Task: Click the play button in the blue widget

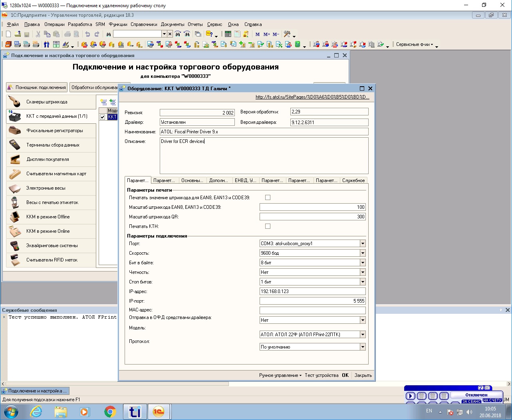Action: click(x=410, y=396)
